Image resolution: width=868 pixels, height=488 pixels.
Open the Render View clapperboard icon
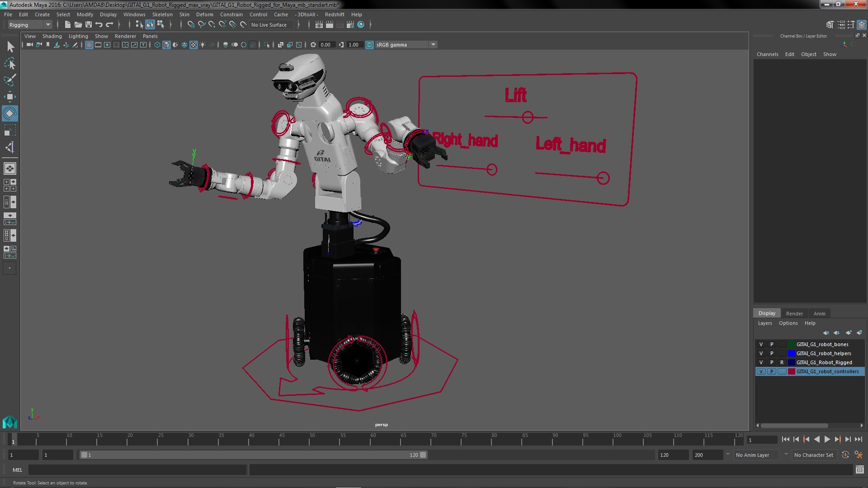point(319,25)
